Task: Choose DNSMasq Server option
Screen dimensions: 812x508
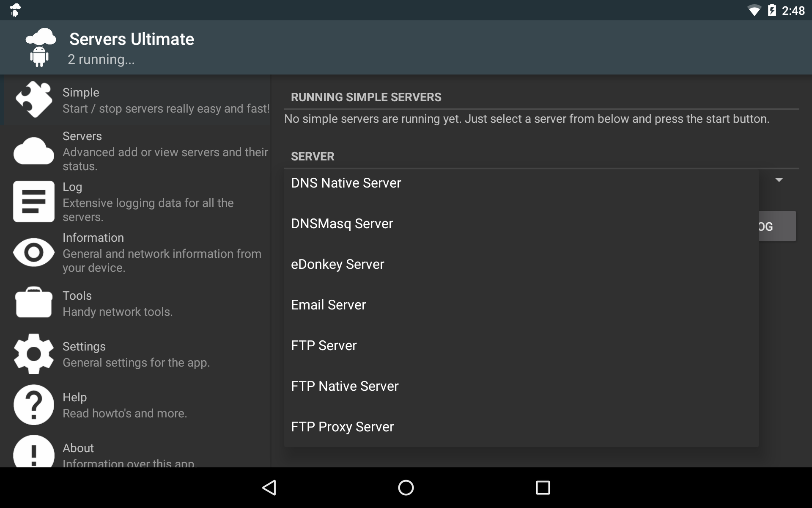Action: coord(521,224)
